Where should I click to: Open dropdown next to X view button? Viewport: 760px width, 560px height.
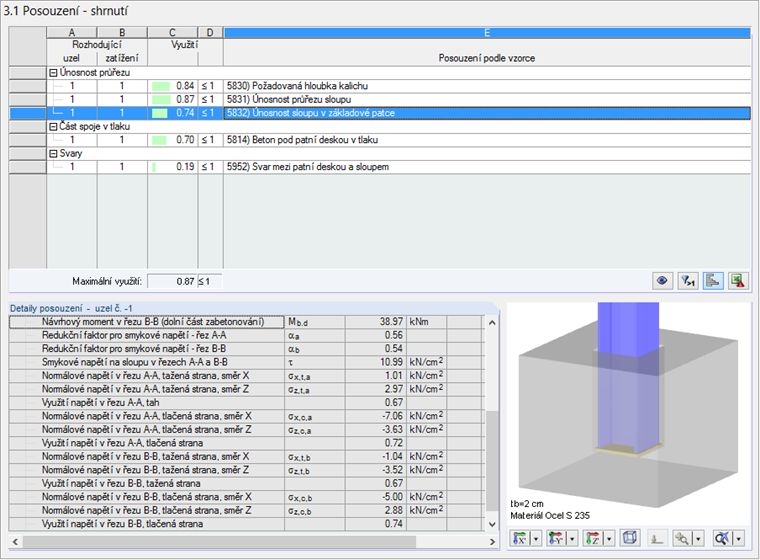(x=536, y=538)
